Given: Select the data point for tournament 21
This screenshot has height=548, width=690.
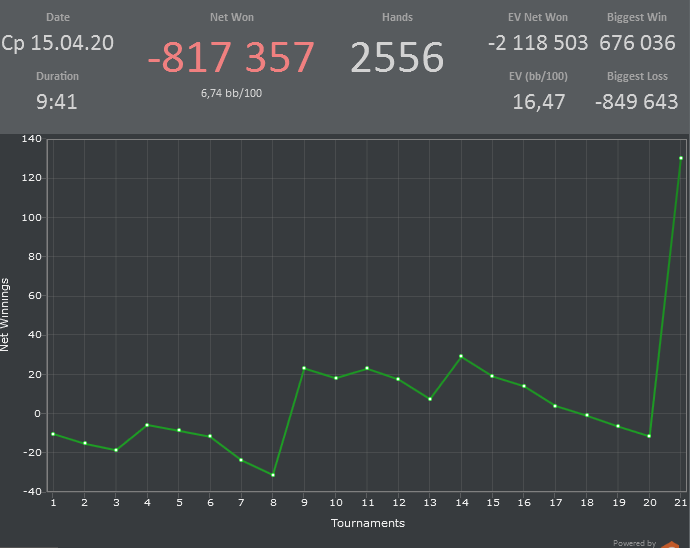Looking at the screenshot, I should pyautogui.click(x=681, y=158).
